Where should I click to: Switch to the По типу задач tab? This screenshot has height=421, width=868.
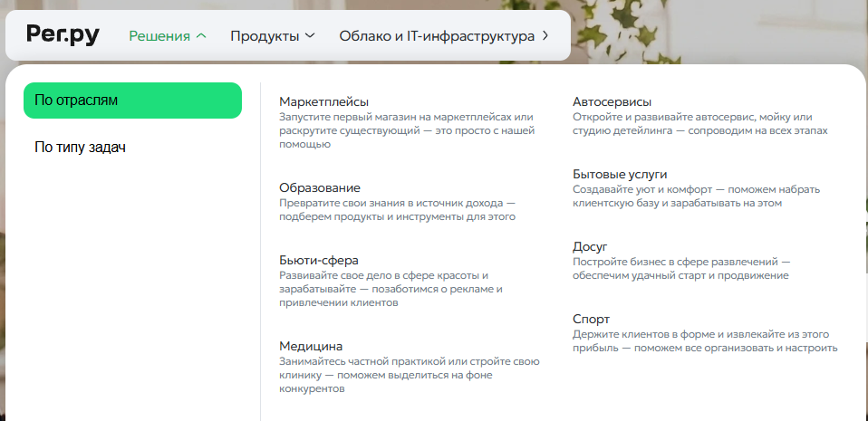tap(80, 147)
